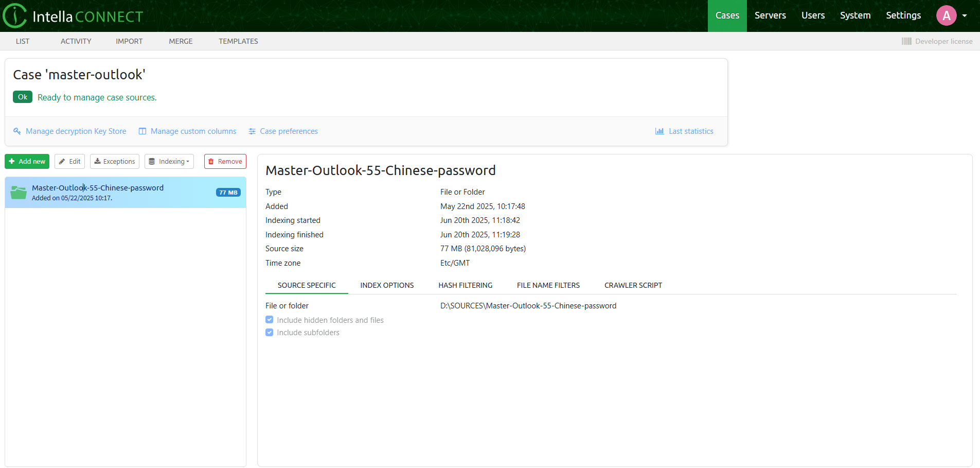
Task: Click the Developer license barcode icon
Action: [x=906, y=41]
